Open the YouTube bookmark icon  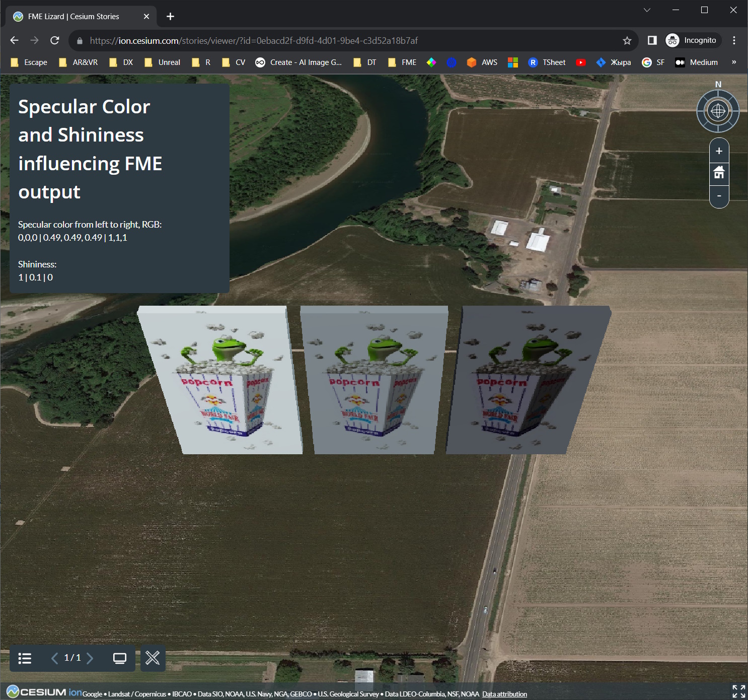click(x=581, y=62)
